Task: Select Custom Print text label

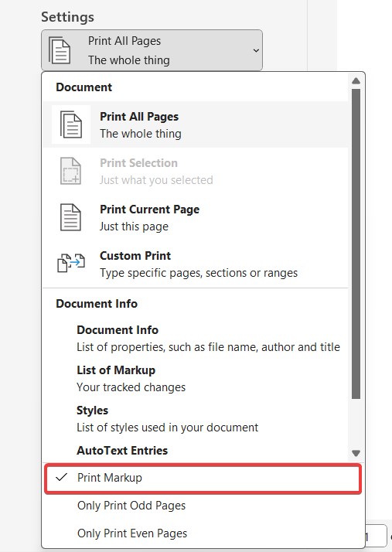Action: pyautogui.click(x=135, y=256)
